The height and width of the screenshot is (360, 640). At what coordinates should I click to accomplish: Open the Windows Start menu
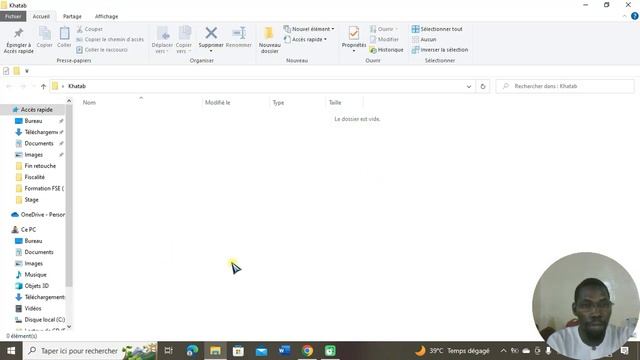[x=11, y=351]
